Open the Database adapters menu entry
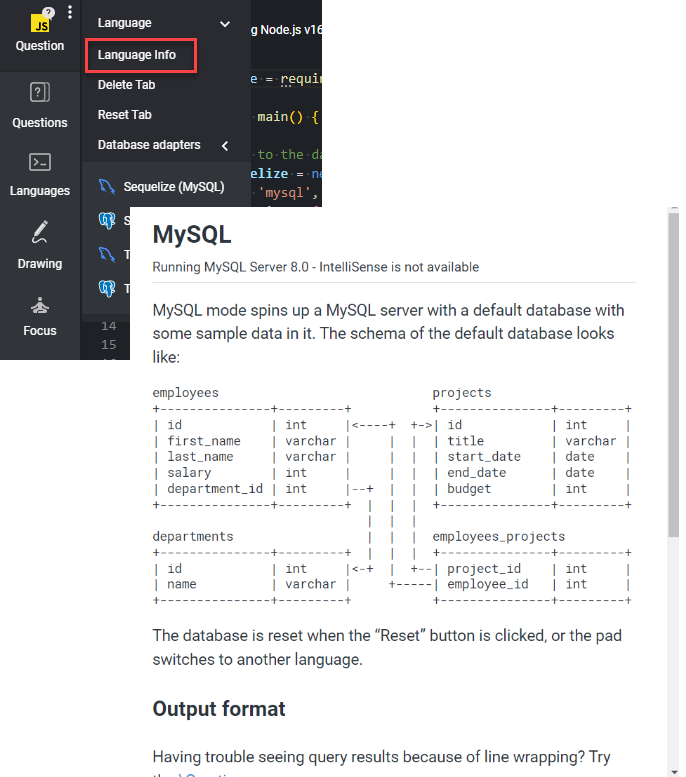Image resolution: width=686 pixels, height=777 pixels. tap(149, 145)
